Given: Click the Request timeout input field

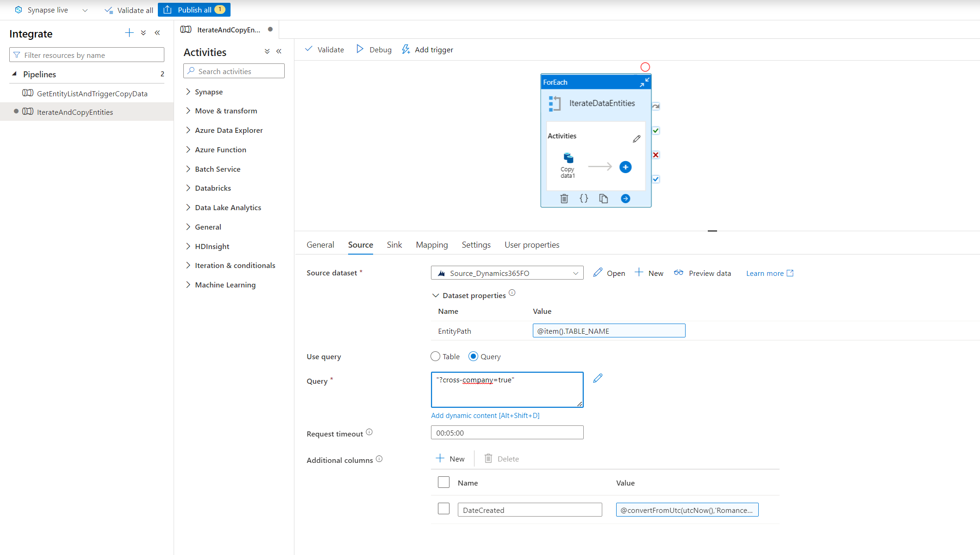Looking at the screenshot, I should pos(507,433).
